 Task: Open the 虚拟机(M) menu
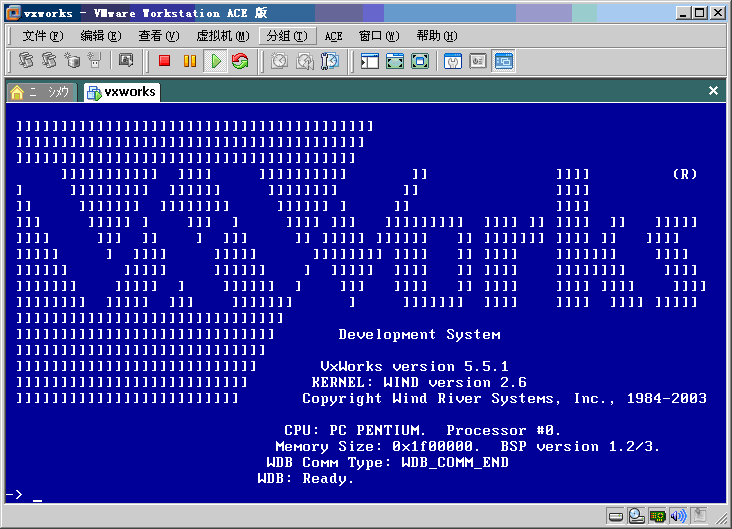[223, 36]
